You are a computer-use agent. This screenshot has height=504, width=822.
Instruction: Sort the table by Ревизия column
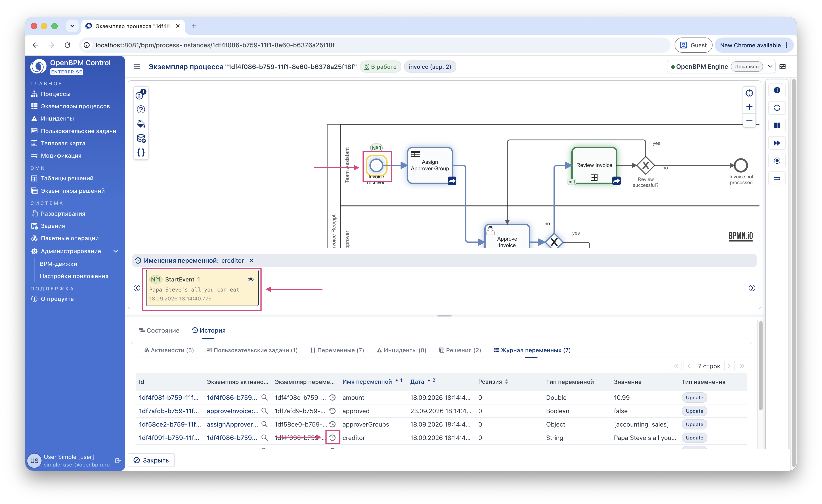[x=493, y=382]
